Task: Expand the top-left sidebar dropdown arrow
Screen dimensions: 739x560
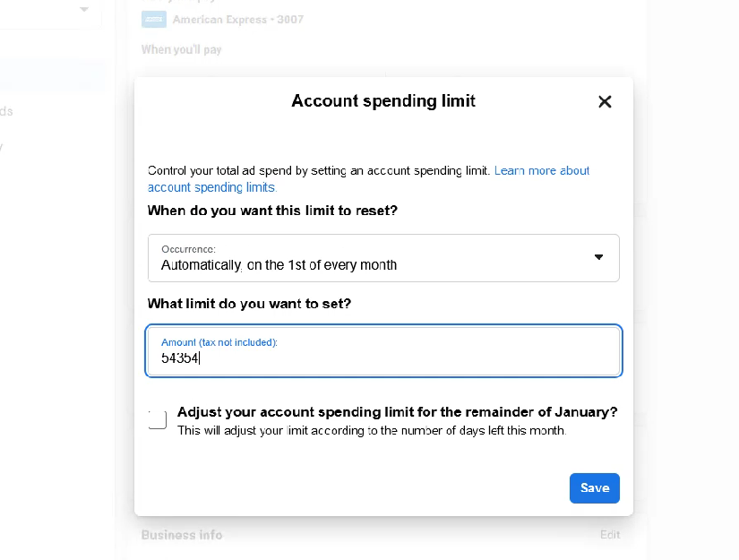Action: point(84,9)
